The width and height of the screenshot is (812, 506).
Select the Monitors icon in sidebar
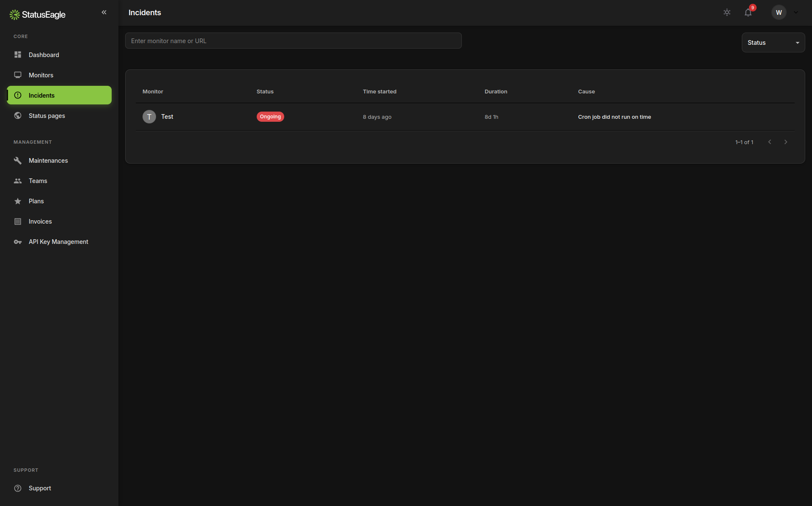click(x=18, y=75)
